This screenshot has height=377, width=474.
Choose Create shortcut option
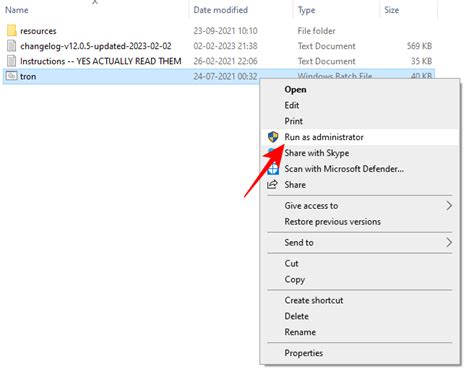(314, 300)
